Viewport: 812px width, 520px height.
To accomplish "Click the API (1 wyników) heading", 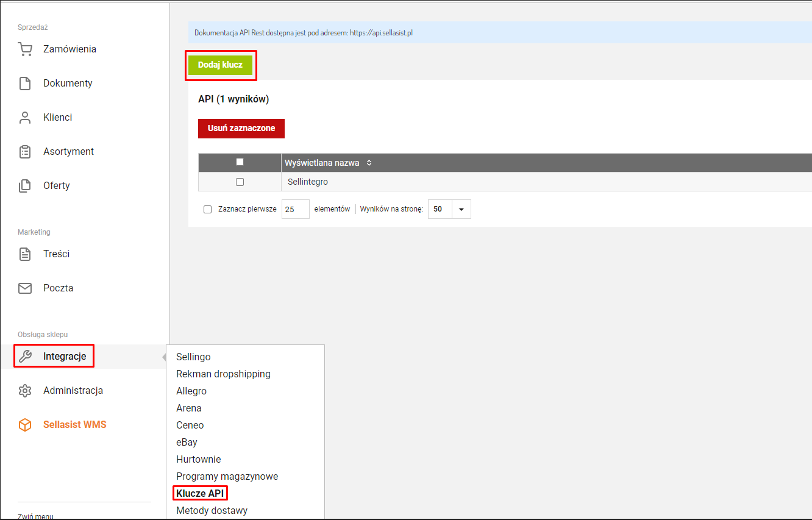I will [x=233, y=99].
